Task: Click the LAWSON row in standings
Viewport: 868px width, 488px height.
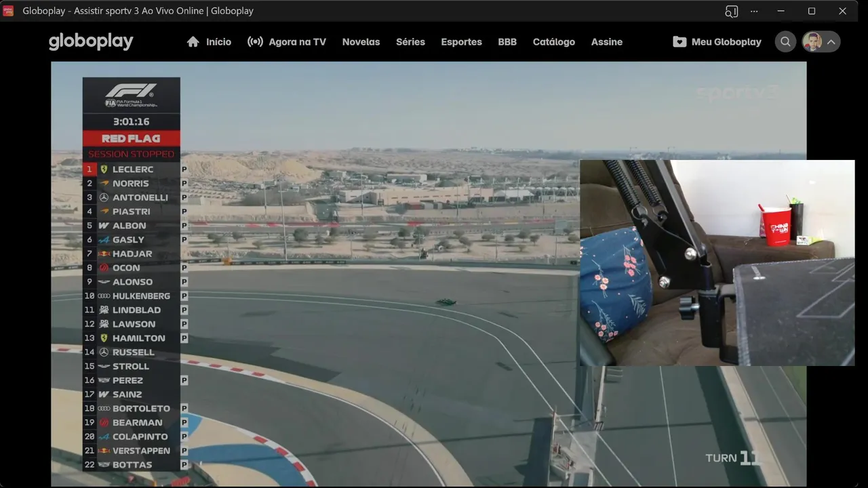Action: pos(132,324)
